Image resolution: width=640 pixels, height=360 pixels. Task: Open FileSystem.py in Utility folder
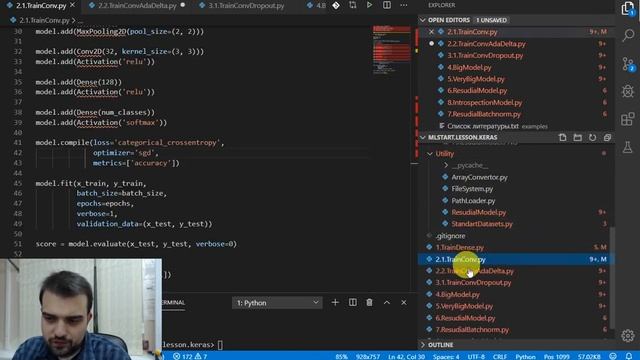click(x=472, y=189)
